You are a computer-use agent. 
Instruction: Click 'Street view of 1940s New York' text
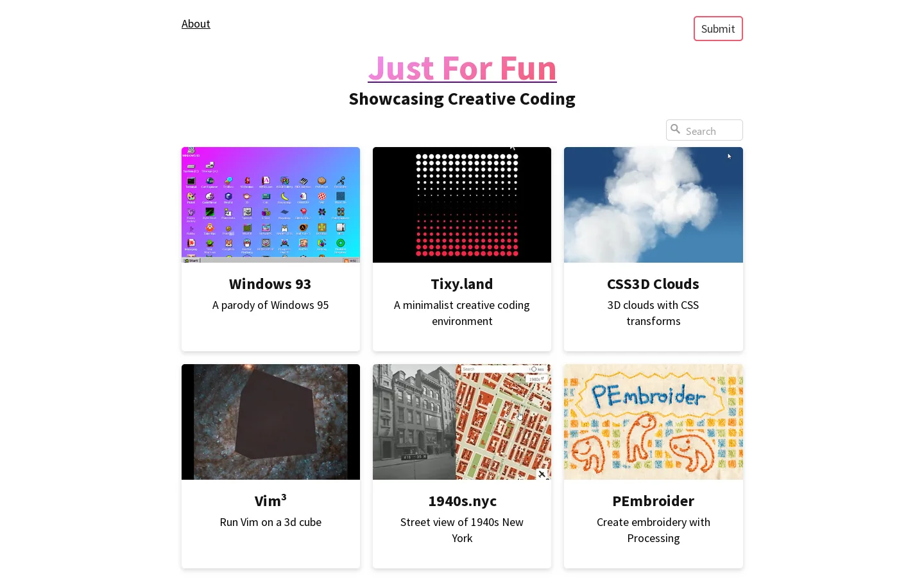(x=462, y=530)
